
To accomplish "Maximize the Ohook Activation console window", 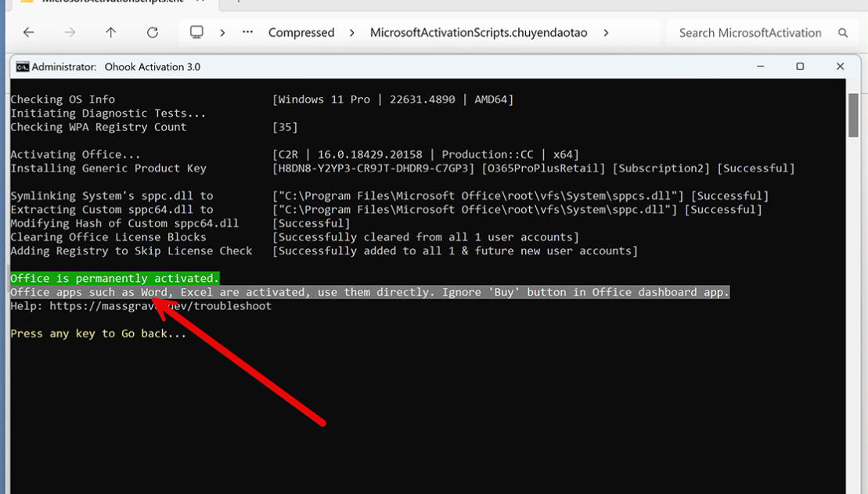I will [800, 67].
